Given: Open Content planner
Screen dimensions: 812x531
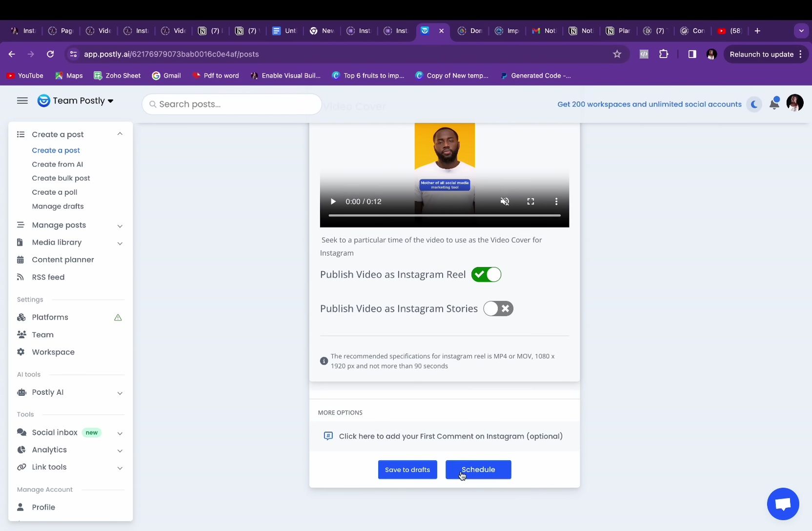Looking at the screenshot, I should [62, 260].
